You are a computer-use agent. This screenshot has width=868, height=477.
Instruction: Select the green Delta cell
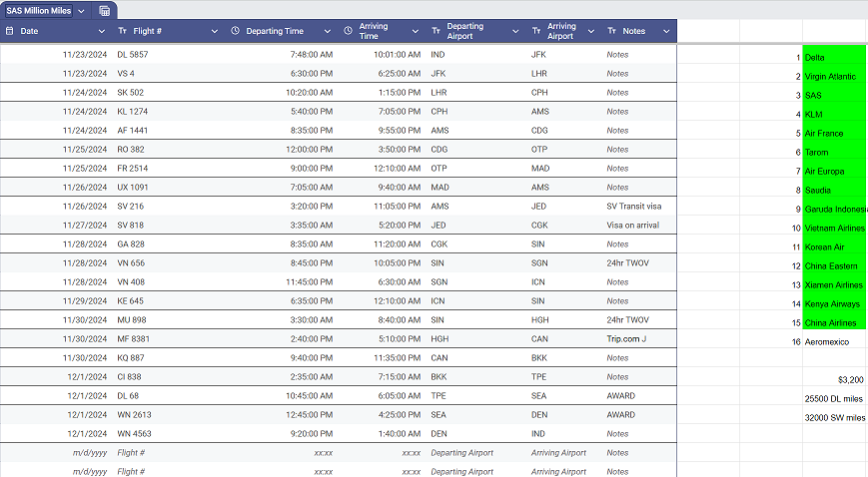pyautogui.click(x=834, y=57)
